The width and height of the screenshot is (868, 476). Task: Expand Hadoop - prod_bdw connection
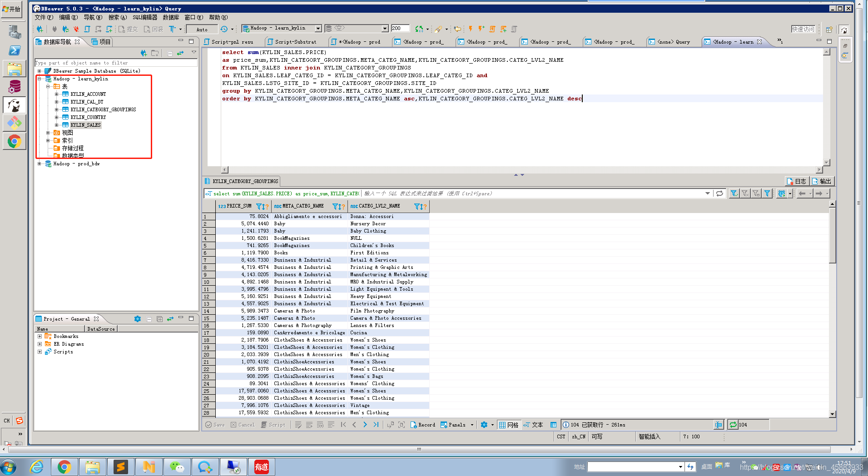pyautogui.click(x=40, y=164)
